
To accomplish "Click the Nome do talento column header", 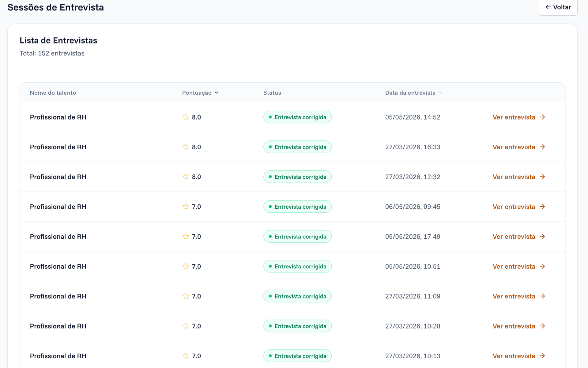I will tap(53, 93).
